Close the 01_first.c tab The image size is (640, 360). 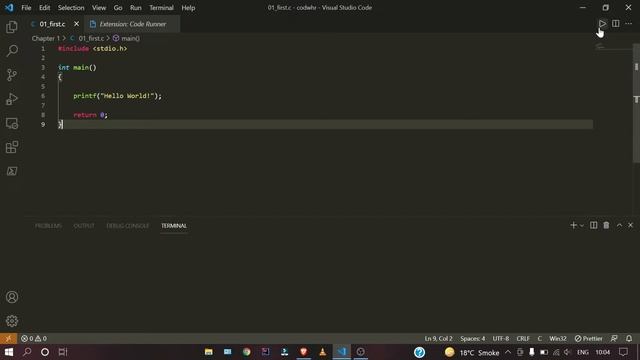pos(76,24)
